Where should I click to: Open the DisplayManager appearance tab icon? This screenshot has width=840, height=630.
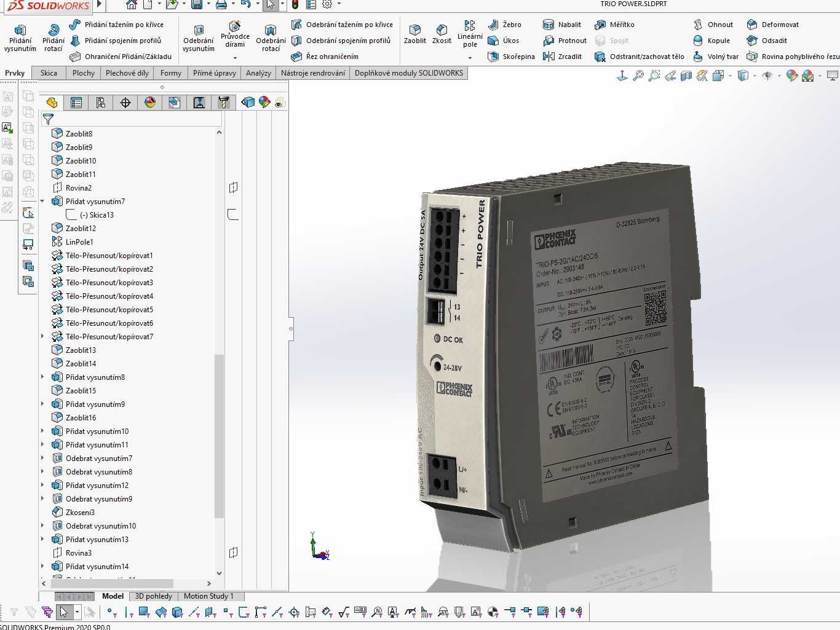[150, 103]
